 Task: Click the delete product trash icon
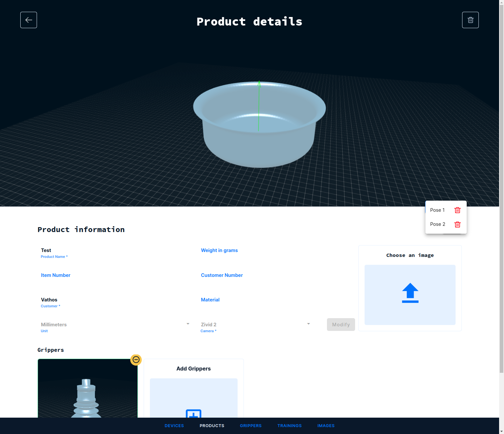click(x=470, y=20)
